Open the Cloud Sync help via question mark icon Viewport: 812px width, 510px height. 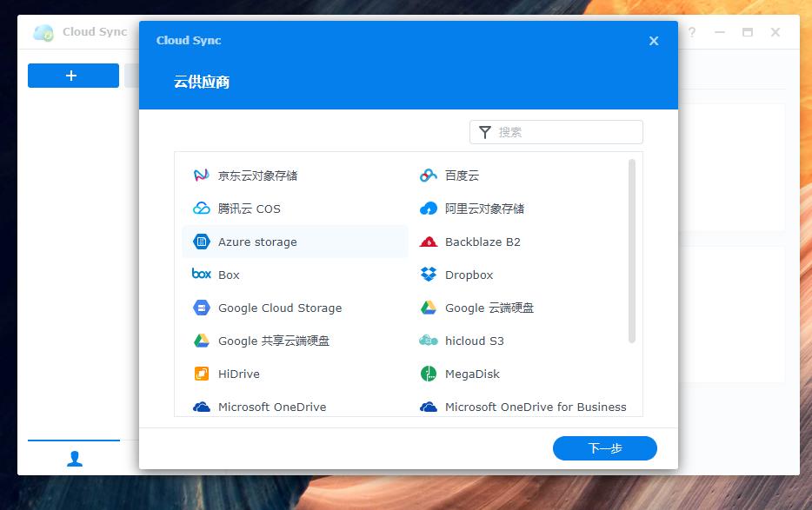tap(691, 32)
